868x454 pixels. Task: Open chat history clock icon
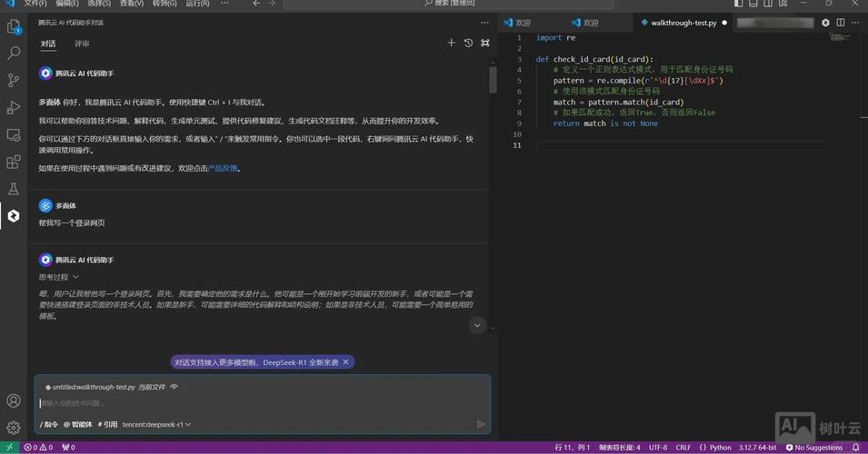tap(468, 43)
